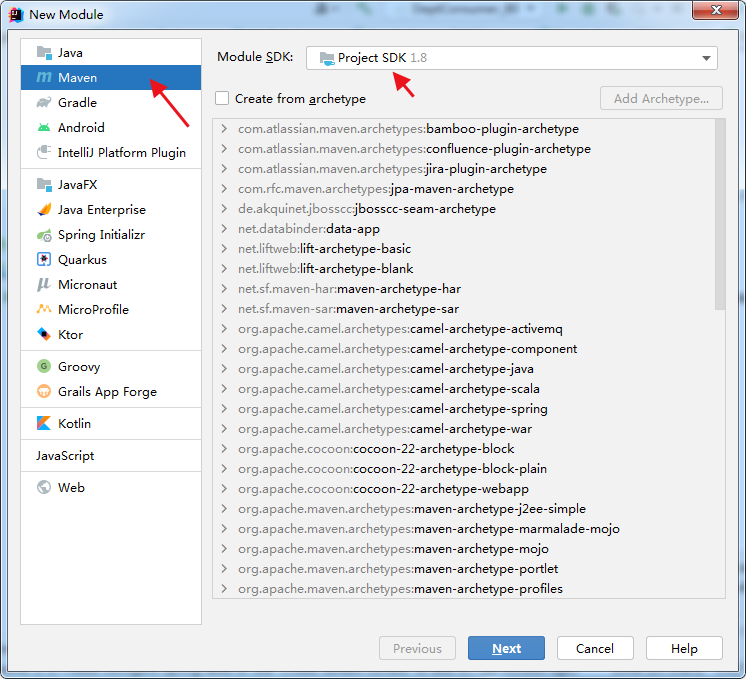Click the Add Archetype button
746x679 pixels.
tap(661, 98)
